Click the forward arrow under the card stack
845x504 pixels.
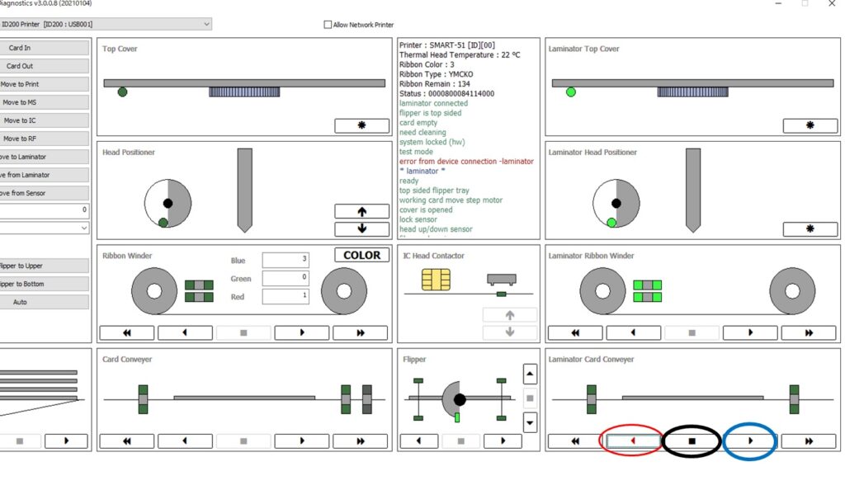point(66,441)
